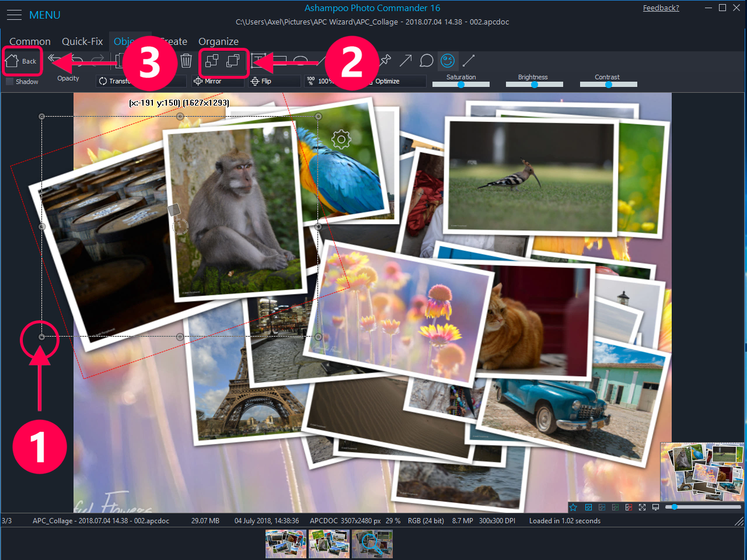The width and height of the screenshot is (747, 560).
Task: Click the star favorite icon
Action: pos(573,508)
